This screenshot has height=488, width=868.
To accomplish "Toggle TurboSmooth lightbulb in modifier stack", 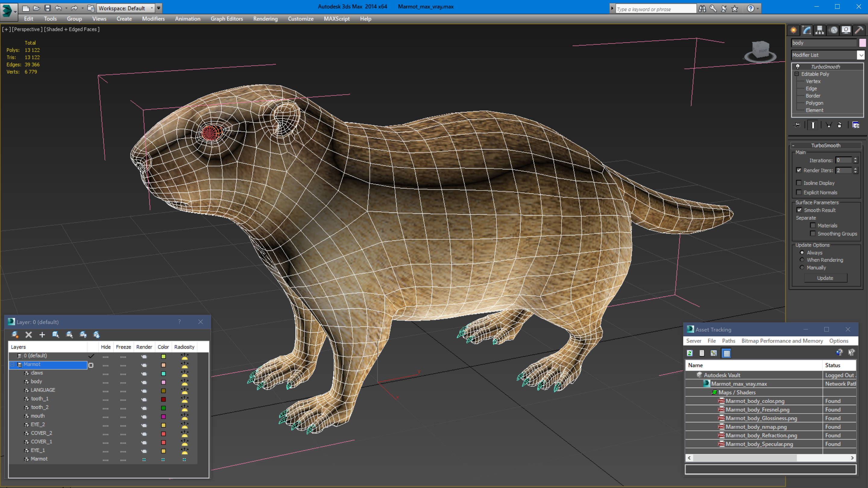I will point(797,66).
